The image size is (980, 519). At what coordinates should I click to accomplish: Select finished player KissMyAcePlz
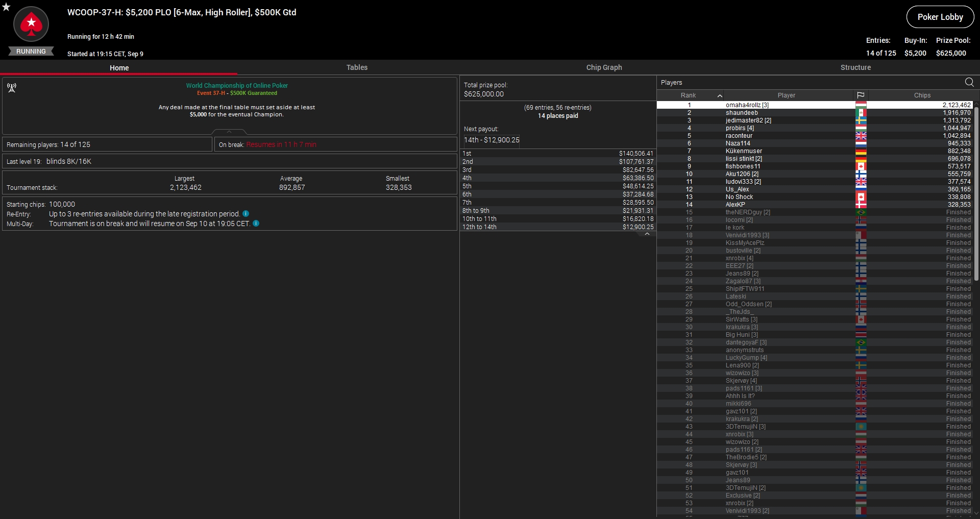[x=815, y=243]
